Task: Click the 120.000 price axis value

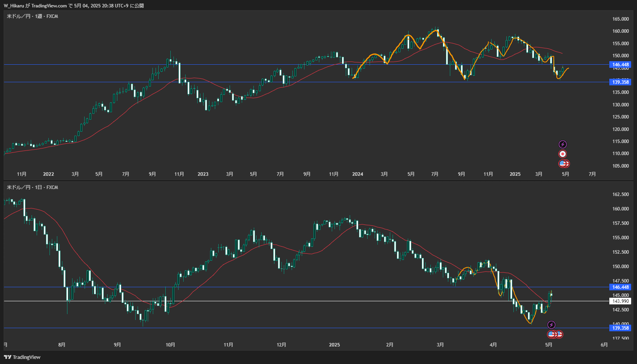Action: pyautogui.click(x=620, y=129)
